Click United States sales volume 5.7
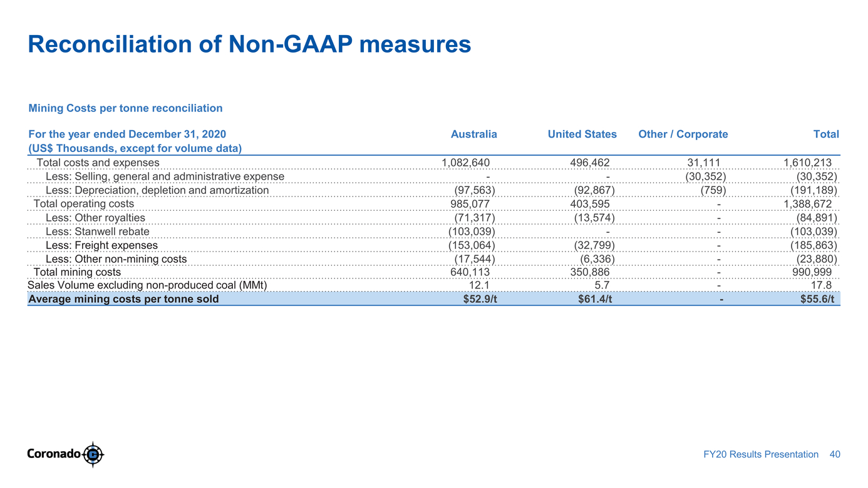This screenshot has height=488, width=868. [602, 285]
